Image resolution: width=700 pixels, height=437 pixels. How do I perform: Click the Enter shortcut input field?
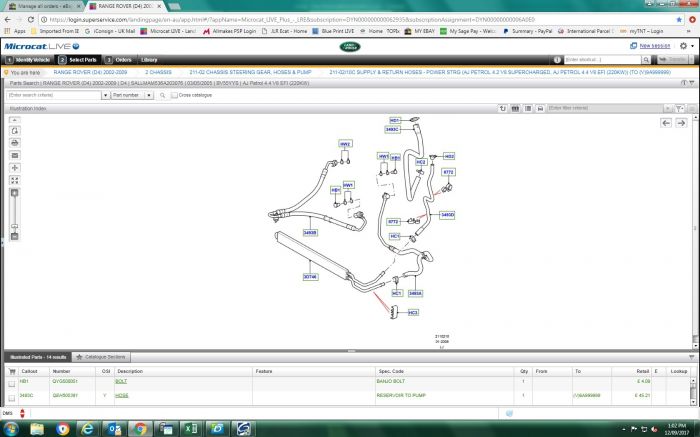click(x=603, y=60)
